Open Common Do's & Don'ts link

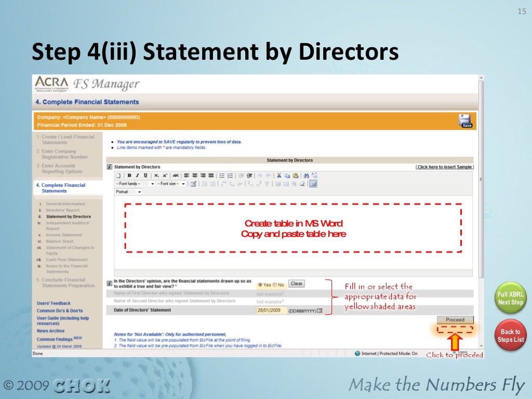[60, 311]
